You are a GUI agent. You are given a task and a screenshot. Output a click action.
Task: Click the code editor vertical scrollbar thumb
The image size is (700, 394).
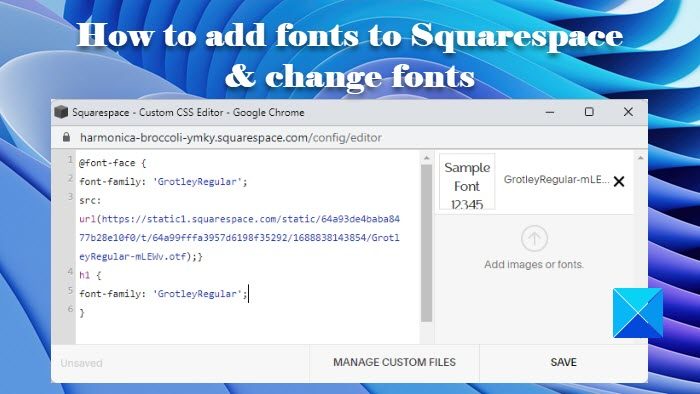pyautogui.click(x=426, y=243)
